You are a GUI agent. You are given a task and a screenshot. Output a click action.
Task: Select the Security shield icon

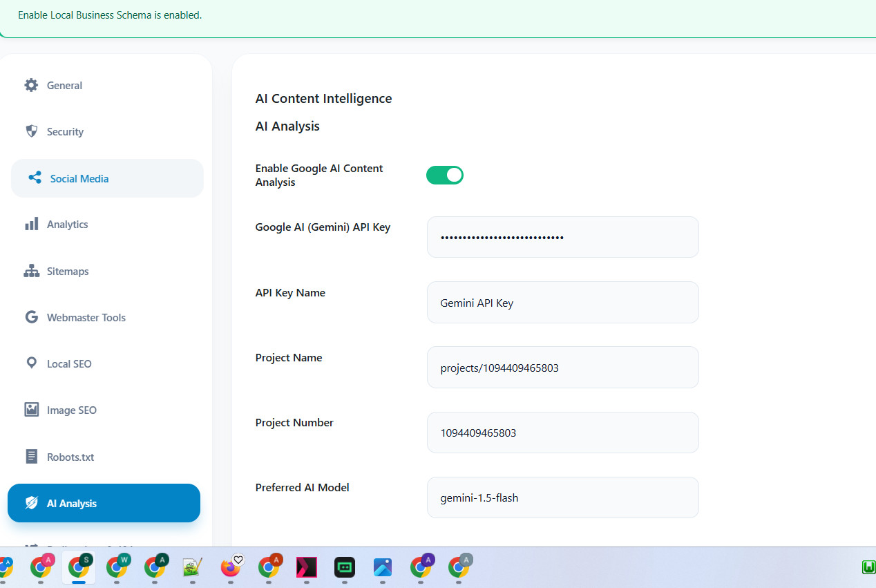tap(31, 131)
